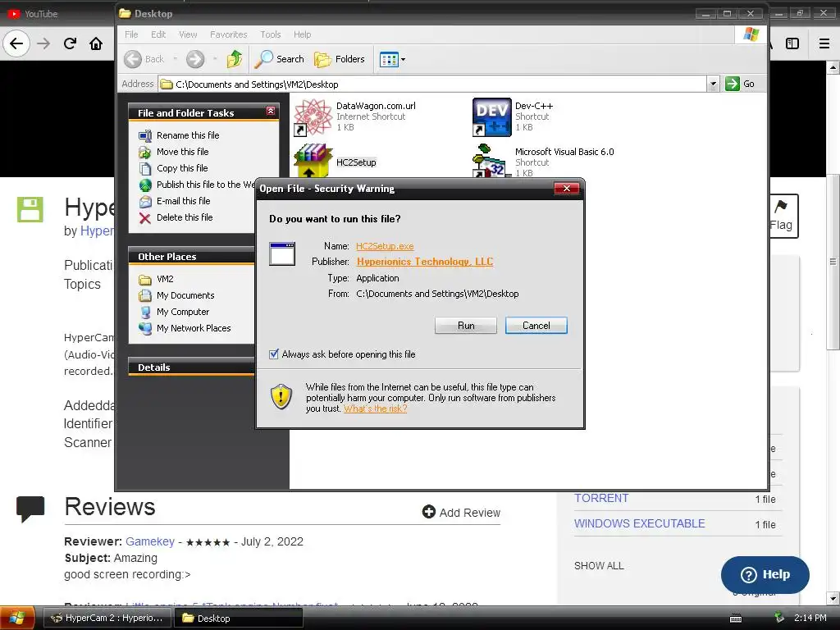Click the Address bar path field
Viewport: 840px width, 630px height.
(433, 84)
